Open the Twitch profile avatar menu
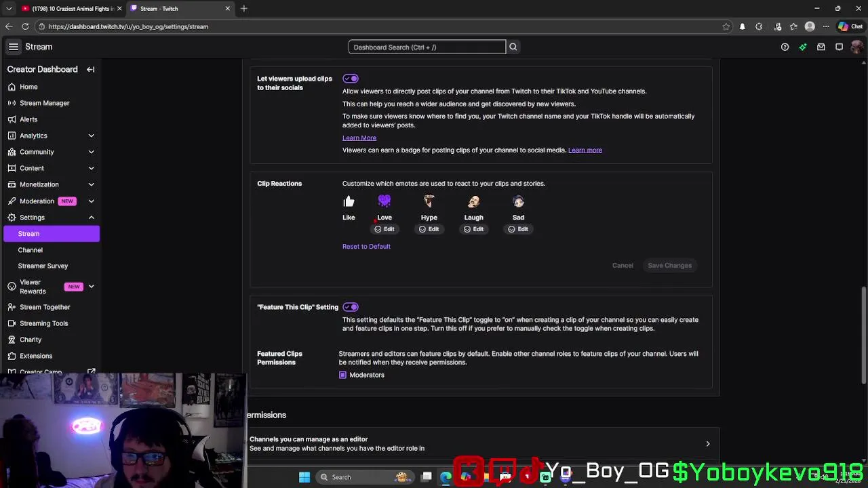868x488 pixels. click(x=857, y=47)
